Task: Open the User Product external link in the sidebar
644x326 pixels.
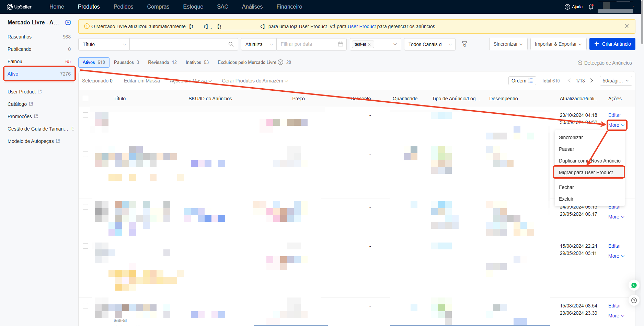Action: 25,92
